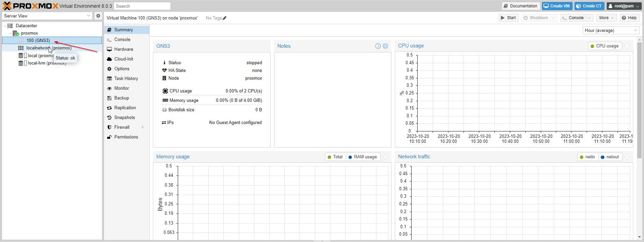This screenshot has height=242, width=644.
Task: Go to Cloud-Init settings
Action: (x=123, y=59)
